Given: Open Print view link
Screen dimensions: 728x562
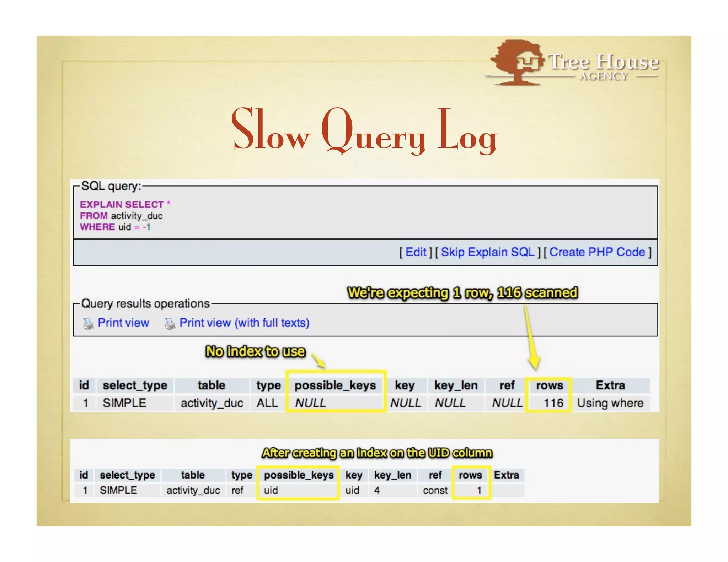Looking at the screenshot, I should tap(123, 323).
